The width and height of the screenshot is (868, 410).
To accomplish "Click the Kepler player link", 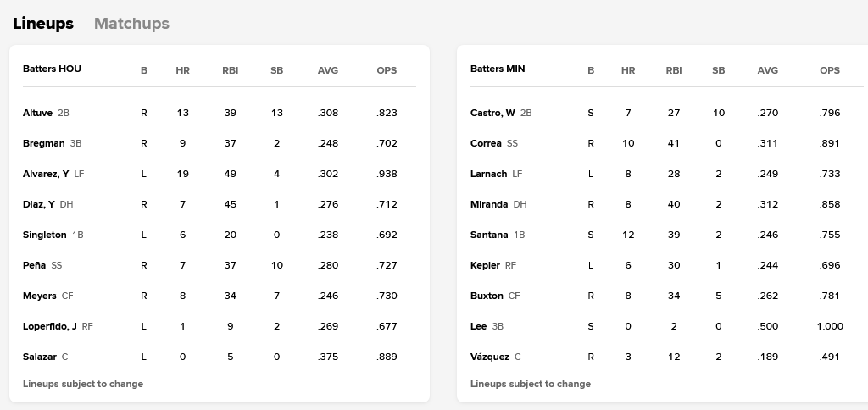I will (485, 265).
